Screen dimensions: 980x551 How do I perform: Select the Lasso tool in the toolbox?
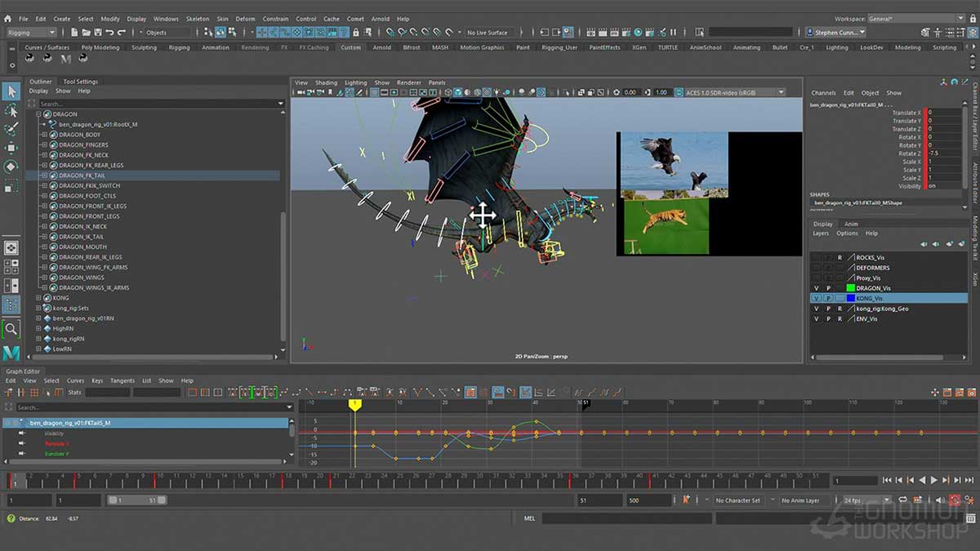[x=11, y=111]
